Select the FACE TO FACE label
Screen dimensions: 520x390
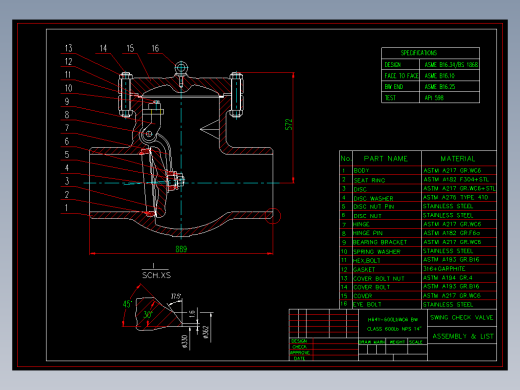401,76
